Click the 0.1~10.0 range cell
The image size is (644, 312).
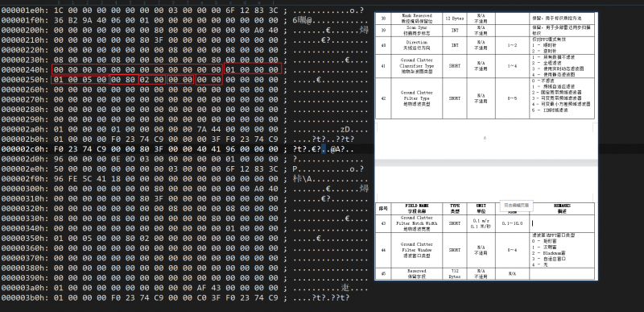(512, 223)
